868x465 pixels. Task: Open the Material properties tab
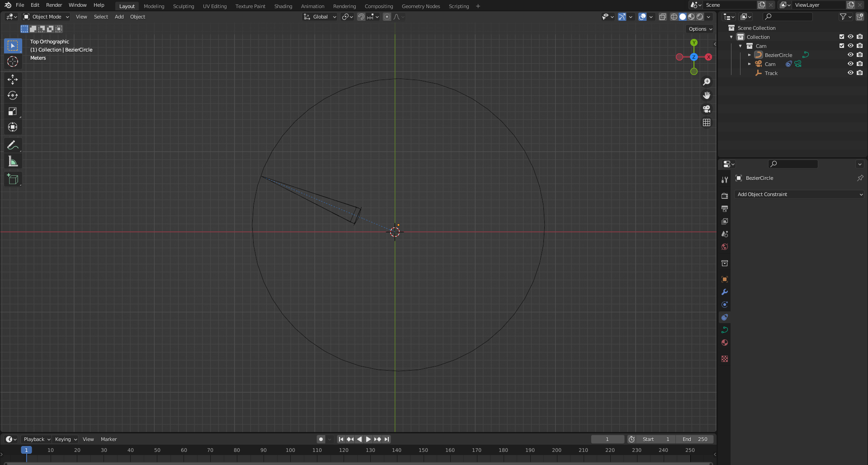click(725, 343)
